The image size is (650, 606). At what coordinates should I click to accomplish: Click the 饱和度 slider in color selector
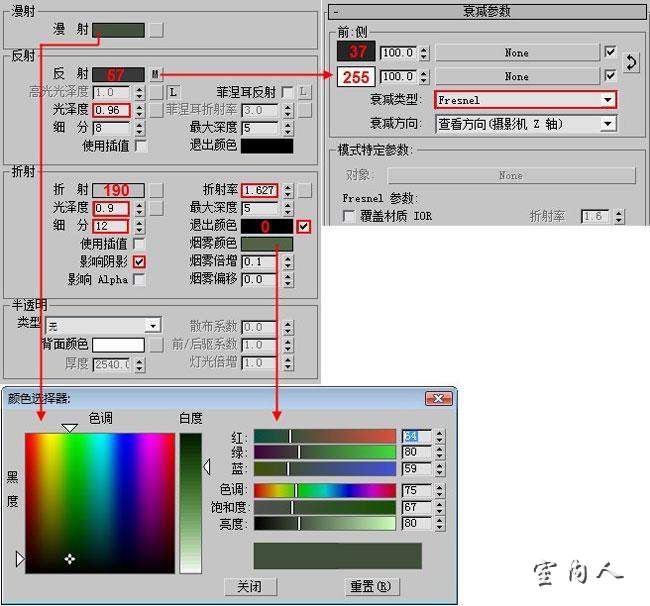325,507
